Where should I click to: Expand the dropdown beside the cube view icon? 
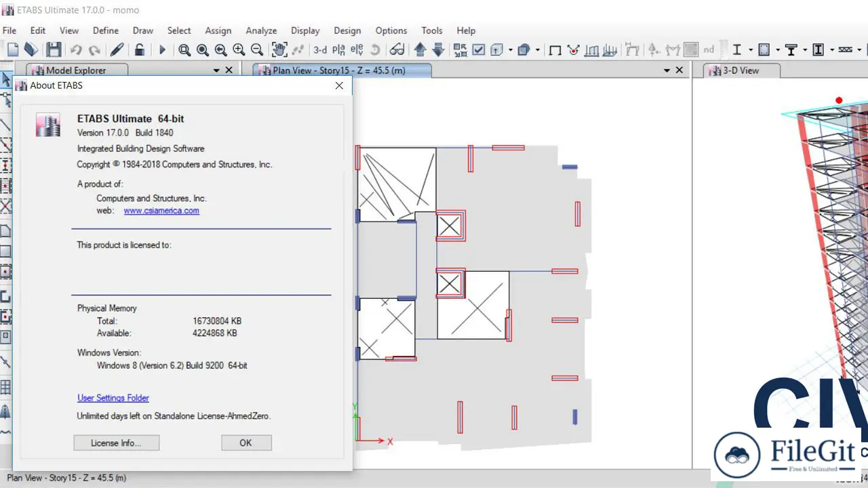tap(510, 49)
